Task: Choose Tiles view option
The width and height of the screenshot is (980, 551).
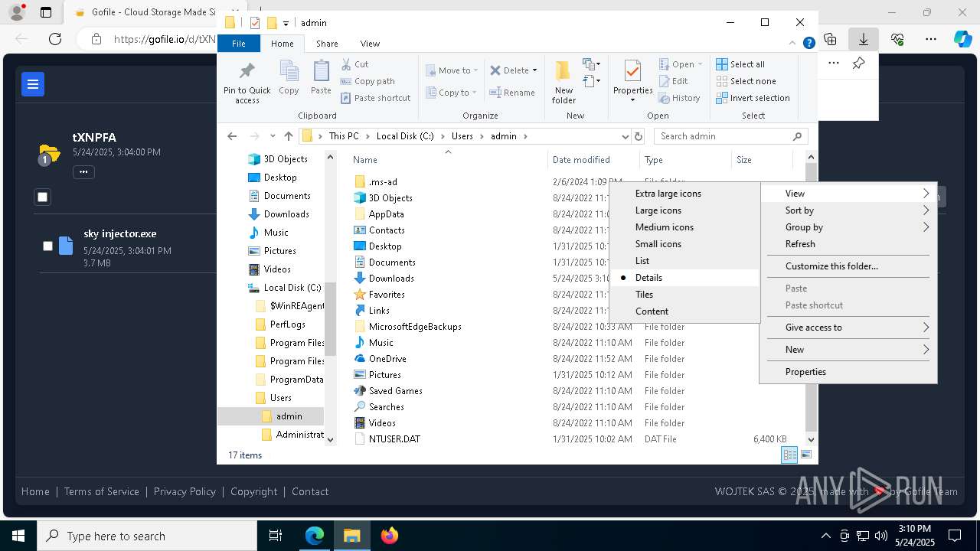Action: 684,295
